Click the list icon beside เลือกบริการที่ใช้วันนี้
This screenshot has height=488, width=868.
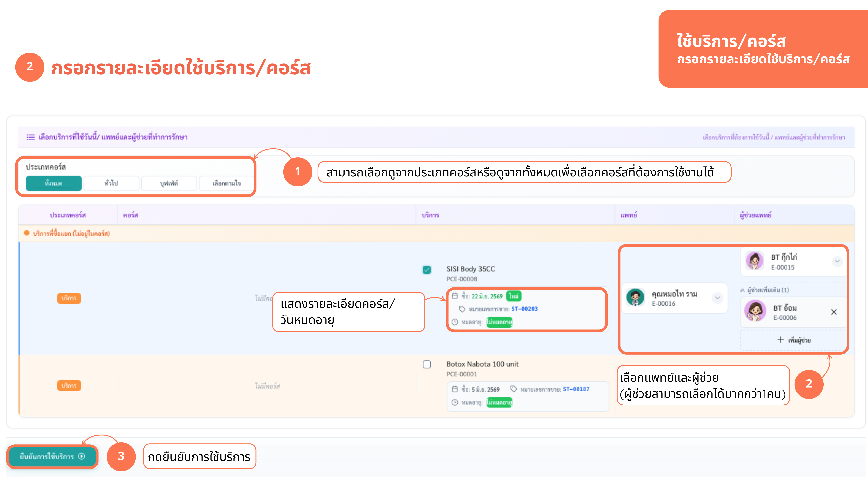(x=31, y=137)
